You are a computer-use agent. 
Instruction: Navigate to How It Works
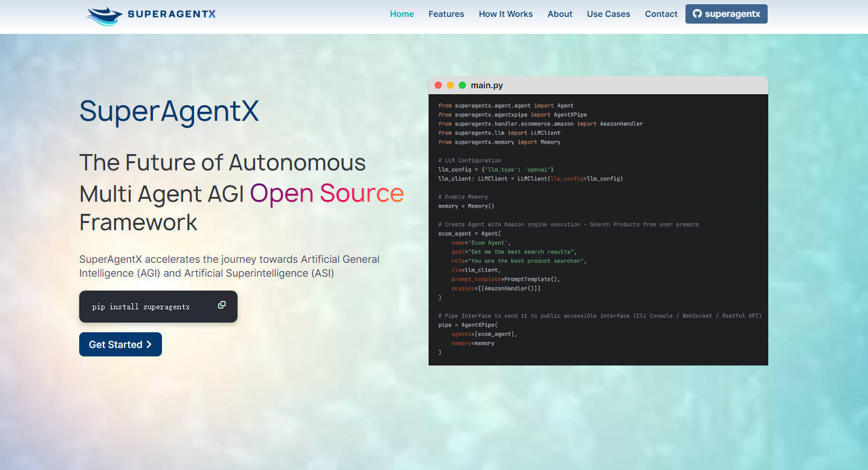pos(505,14)
